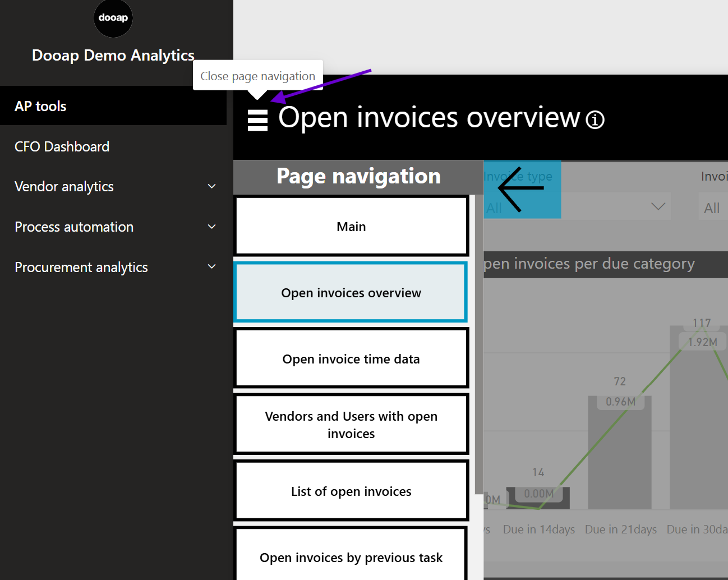
Task: Click the dooap logo
Action: click(113, 18)
